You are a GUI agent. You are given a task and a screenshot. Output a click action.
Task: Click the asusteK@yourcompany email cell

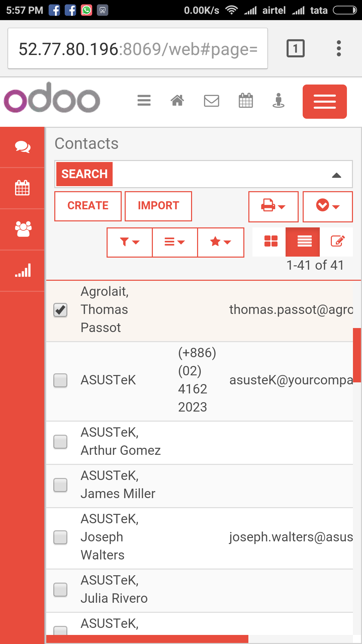[x=291, y=380]
